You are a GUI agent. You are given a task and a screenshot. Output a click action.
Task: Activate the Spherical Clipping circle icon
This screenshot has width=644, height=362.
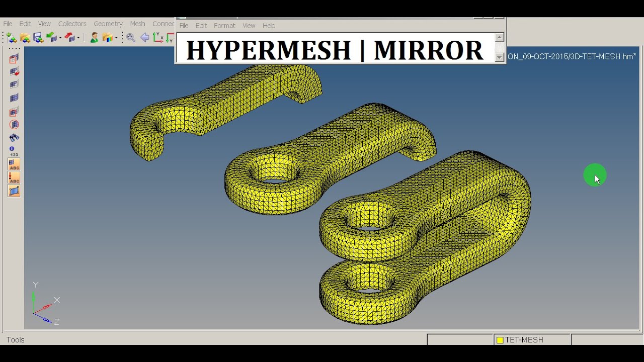(x=14, y=125)
